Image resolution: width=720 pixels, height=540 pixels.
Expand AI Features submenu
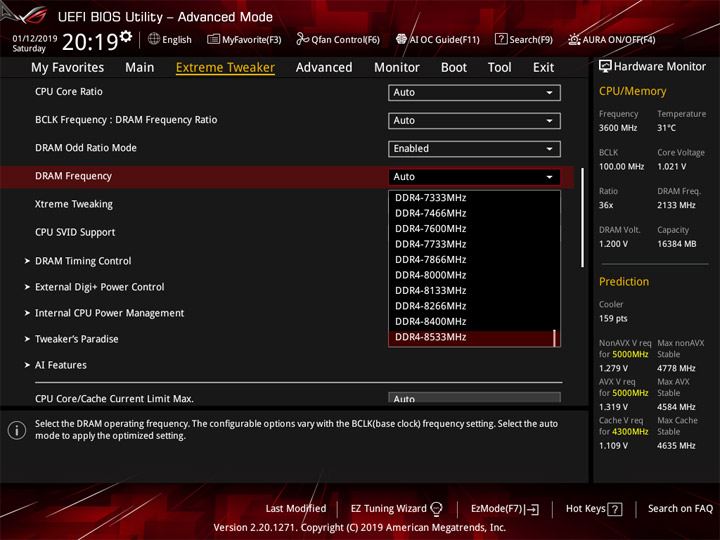click(x=61, y=365)
